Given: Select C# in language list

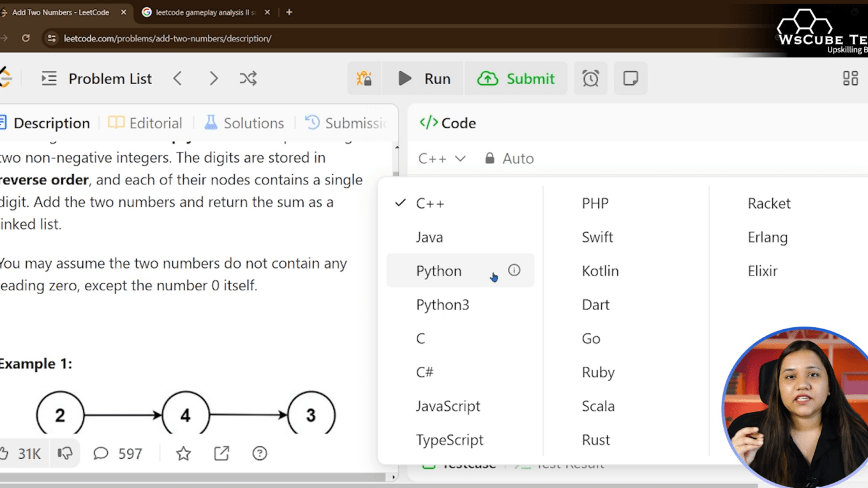Looking at the screenshot, I should pyautogui.click(x=460, y=373).
